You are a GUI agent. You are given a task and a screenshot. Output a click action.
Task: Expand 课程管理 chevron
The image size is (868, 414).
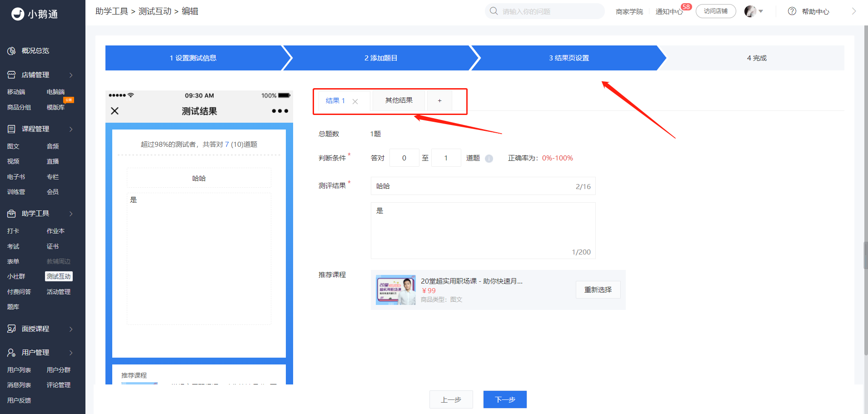point(71,129)
